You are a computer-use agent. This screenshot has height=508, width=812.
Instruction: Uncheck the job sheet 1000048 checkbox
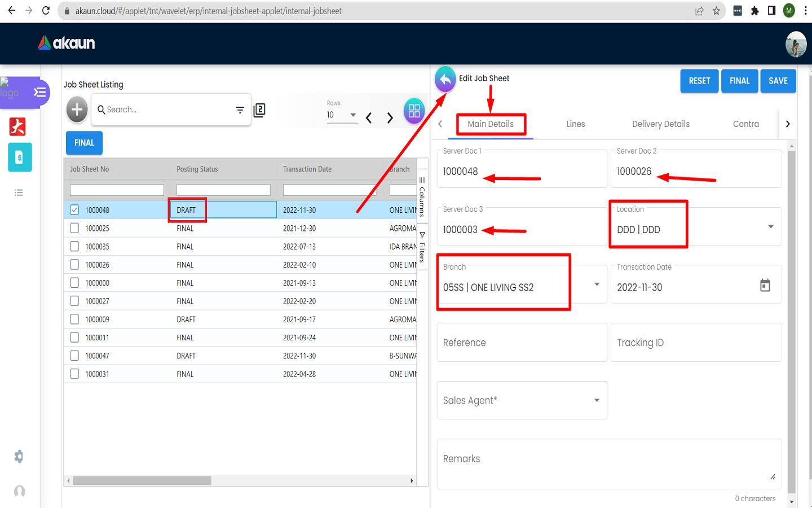[x=74, y=210]
